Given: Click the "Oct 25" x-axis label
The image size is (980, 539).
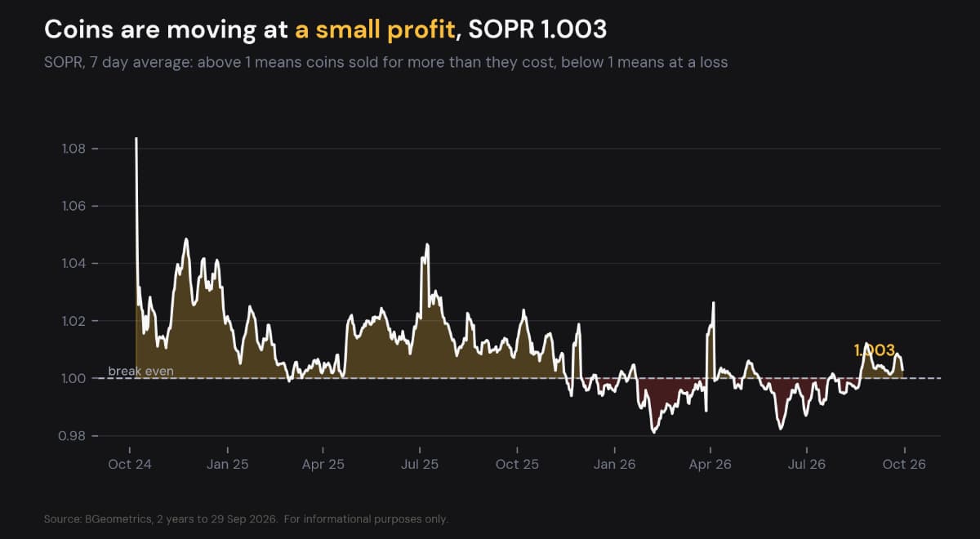Looking at the screenshot, I should coord(517,465).
